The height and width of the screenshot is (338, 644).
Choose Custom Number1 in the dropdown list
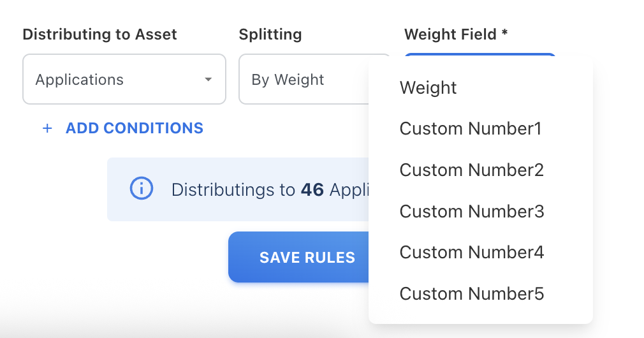pos(470,129)
